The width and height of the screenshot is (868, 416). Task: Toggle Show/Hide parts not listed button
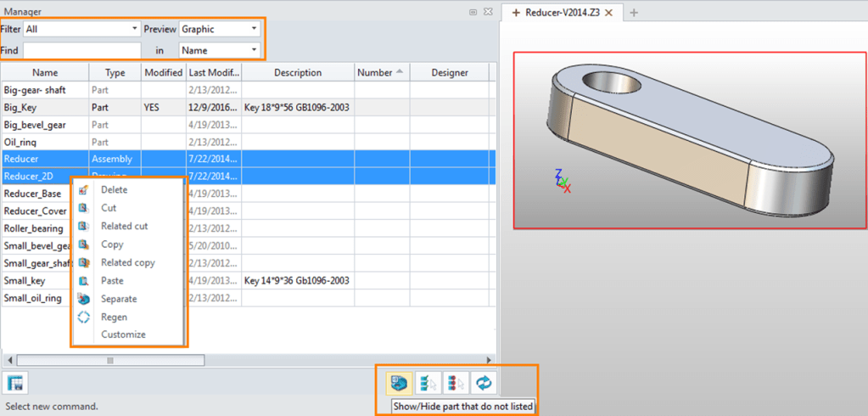pyautogui.click(x=395, y=384)
